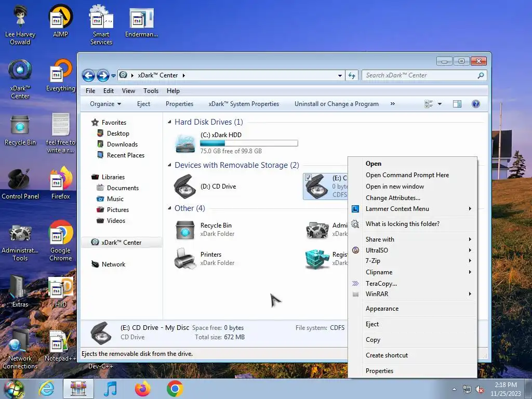532x399 pixels.
Task: Click 'What is locking this folder?'
Action: tap(413, 224)
